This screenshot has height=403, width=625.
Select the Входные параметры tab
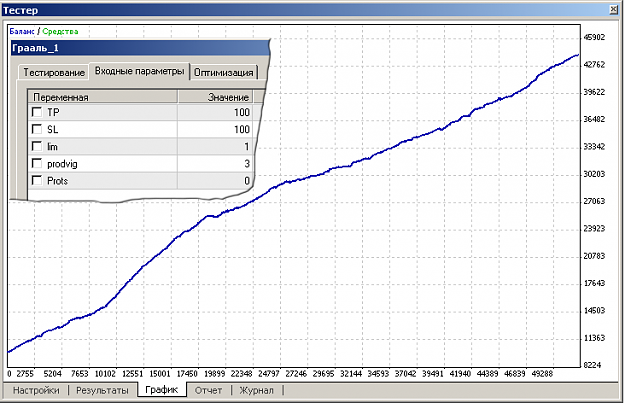(140, 71)
